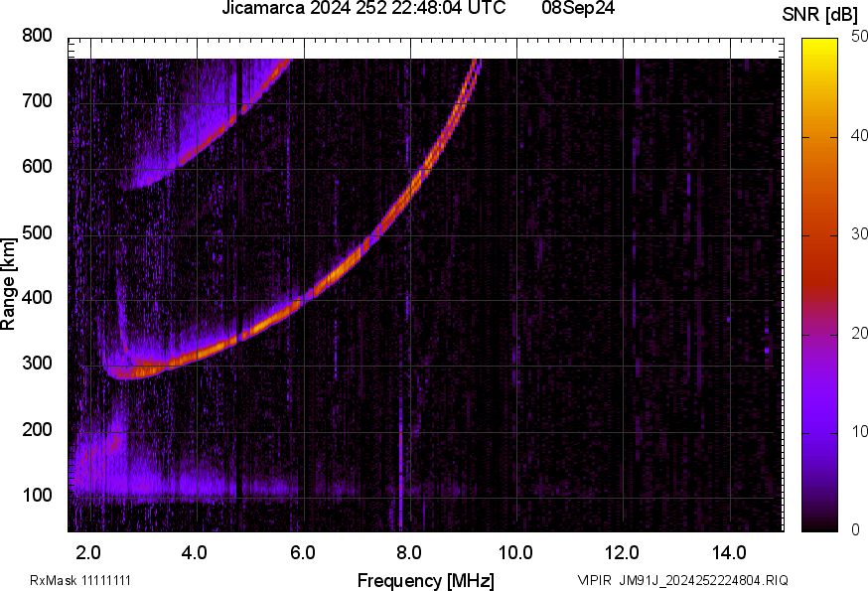Click the frequency tick label '6.0'
Screen dimensions: 868x591
[302, 553]
